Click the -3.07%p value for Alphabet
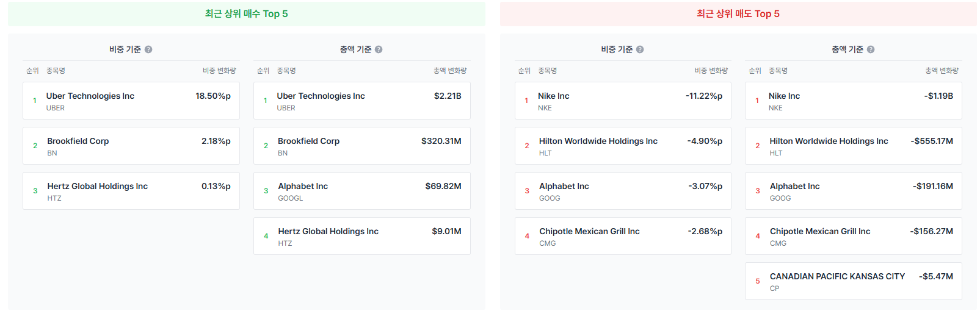Viewport: 980px width, 322px height. pos(705,186)
